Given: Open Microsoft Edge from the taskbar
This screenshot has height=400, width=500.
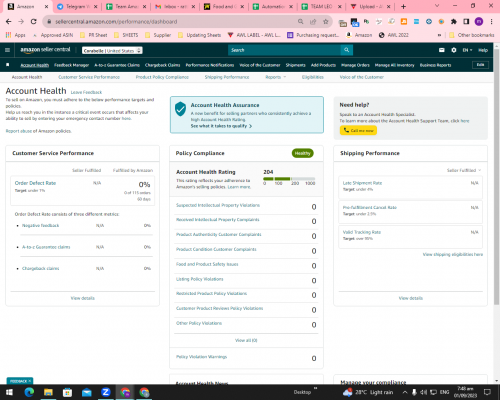Looking at the screenshot, I should (x=29, y=392).
